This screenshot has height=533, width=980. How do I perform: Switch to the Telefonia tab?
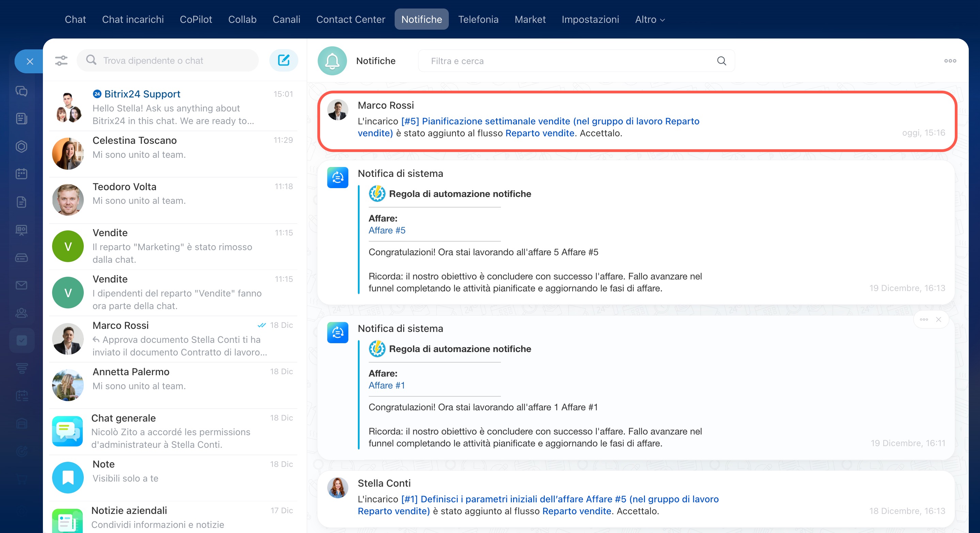tap(478, 19)
